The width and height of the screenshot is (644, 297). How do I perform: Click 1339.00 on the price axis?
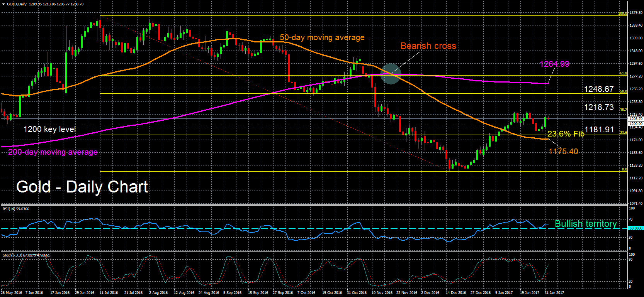[636, 38]
